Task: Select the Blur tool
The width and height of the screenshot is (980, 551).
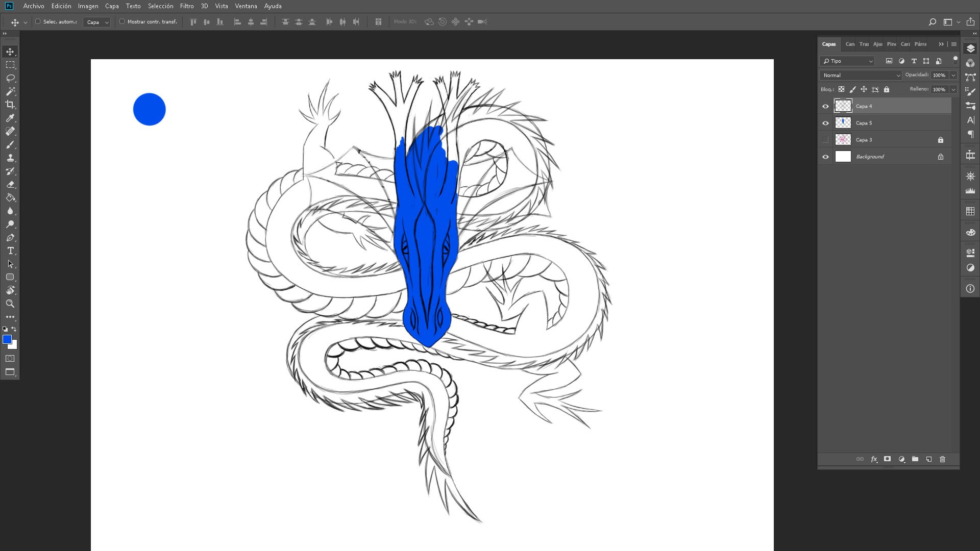Action: (10, 211)
